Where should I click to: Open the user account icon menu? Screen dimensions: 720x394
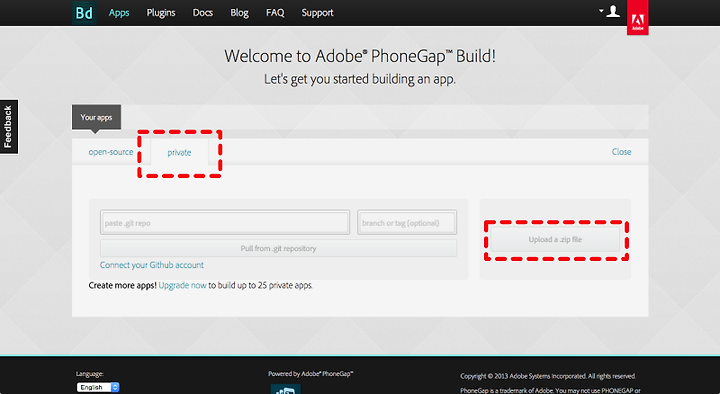pos(613,11)
